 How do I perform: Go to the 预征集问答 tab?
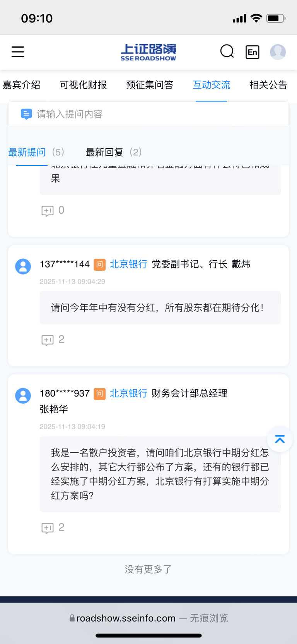pos(150,85)
